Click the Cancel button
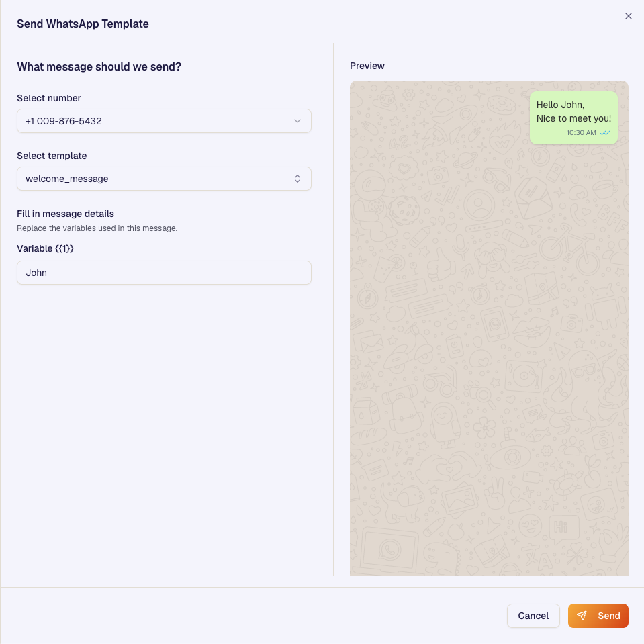Image resolution: width=644 pixels, height=644 pixels. (x=533, y=616)
